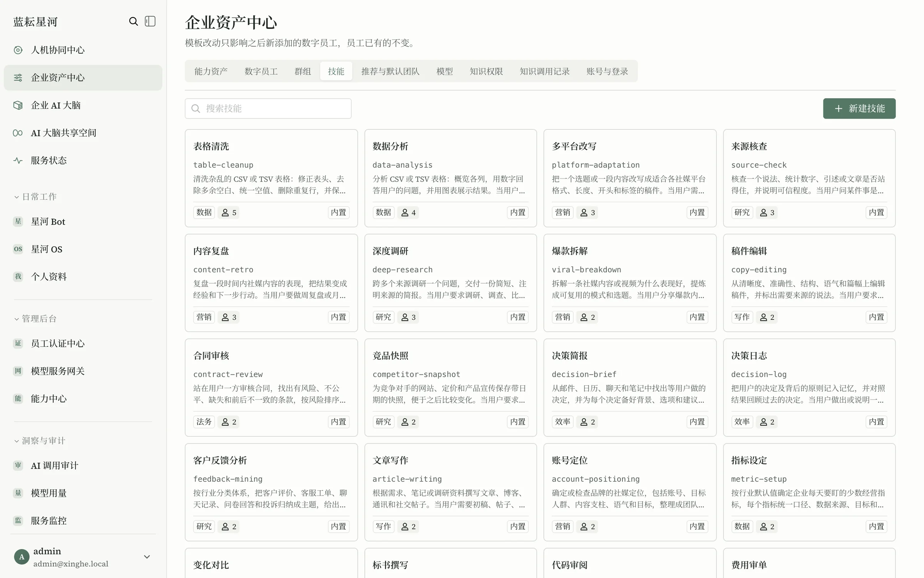The width and height of the screenshot is (924, 578).
Task: Click the user count icon on 表格清洗 card
Action: pos(225,212)
